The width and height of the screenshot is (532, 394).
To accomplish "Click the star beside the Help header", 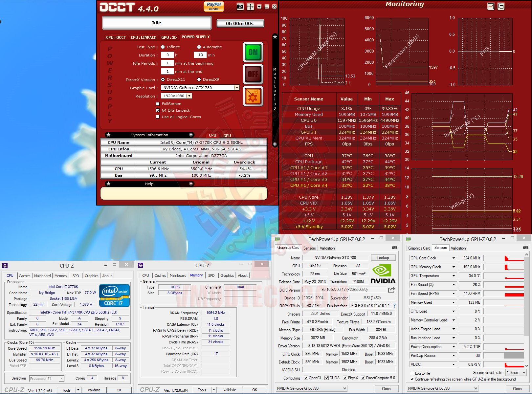I will (109, 184).
